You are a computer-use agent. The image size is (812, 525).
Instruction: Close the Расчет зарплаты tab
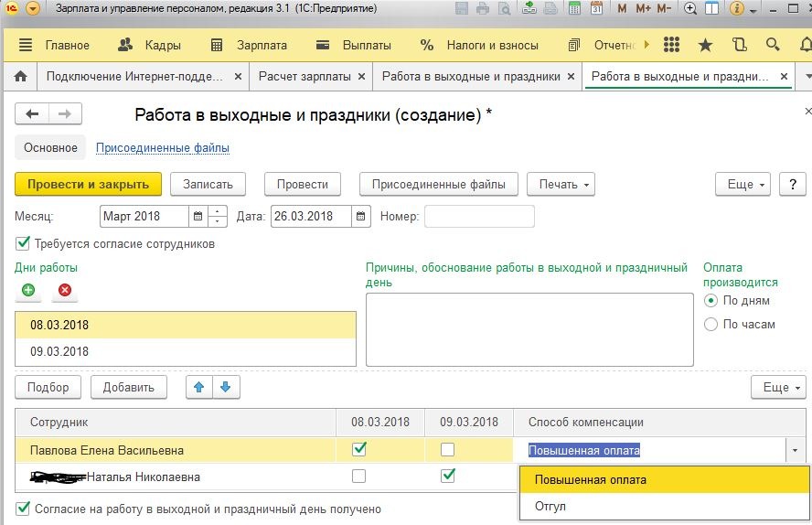pyautogui.click(x=361, y=77)
